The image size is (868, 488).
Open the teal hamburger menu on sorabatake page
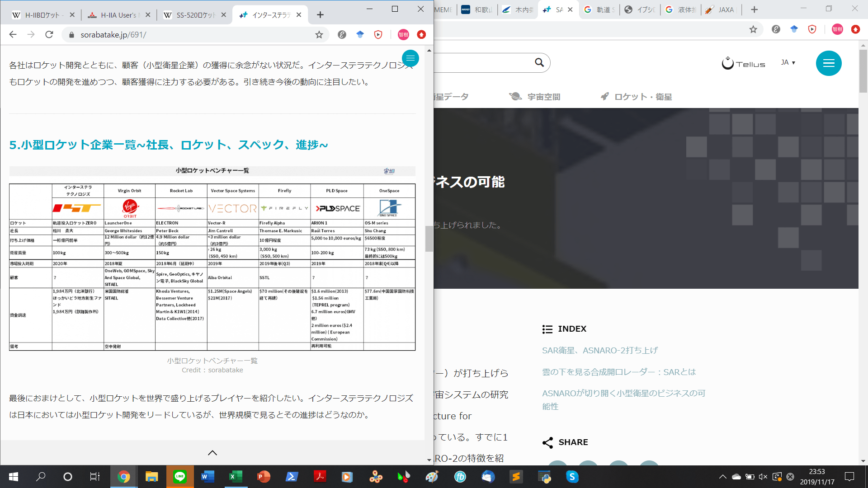[x=410, y=58]
